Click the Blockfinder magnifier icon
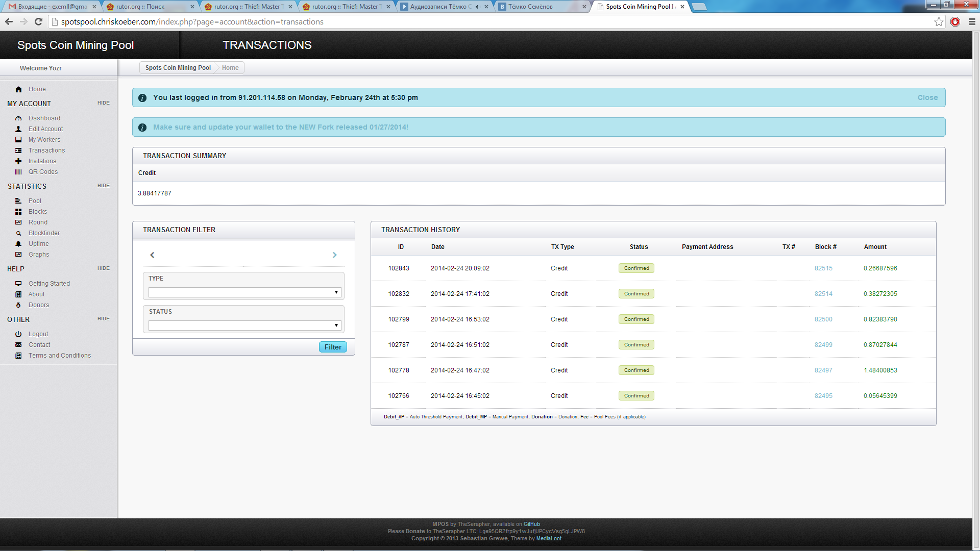Image resolution: width=980 pixels, height=551 pixels. tap(18, 233)
